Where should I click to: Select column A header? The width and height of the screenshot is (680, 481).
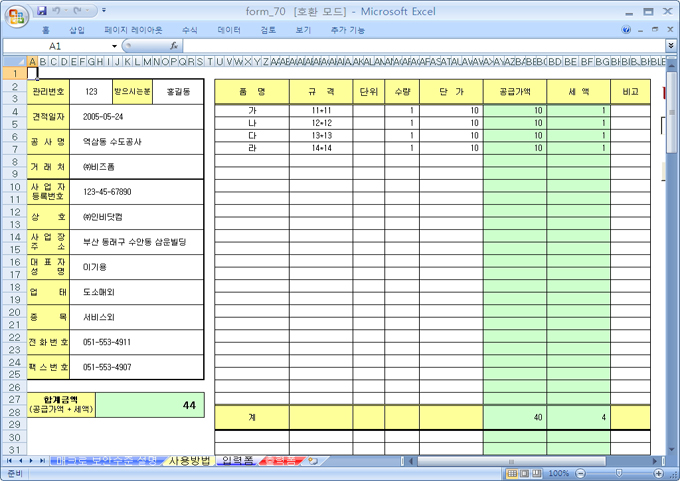click(x=32, y=62)
